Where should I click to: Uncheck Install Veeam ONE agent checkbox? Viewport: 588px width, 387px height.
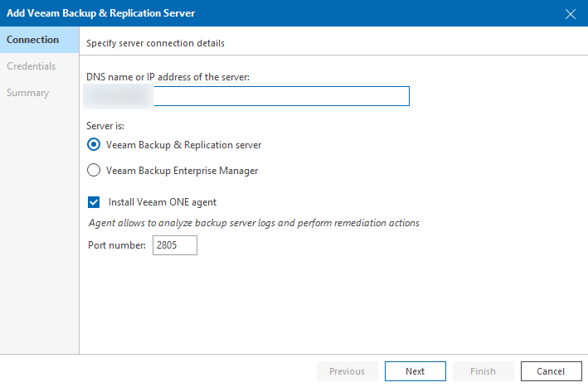coord(94,202)
